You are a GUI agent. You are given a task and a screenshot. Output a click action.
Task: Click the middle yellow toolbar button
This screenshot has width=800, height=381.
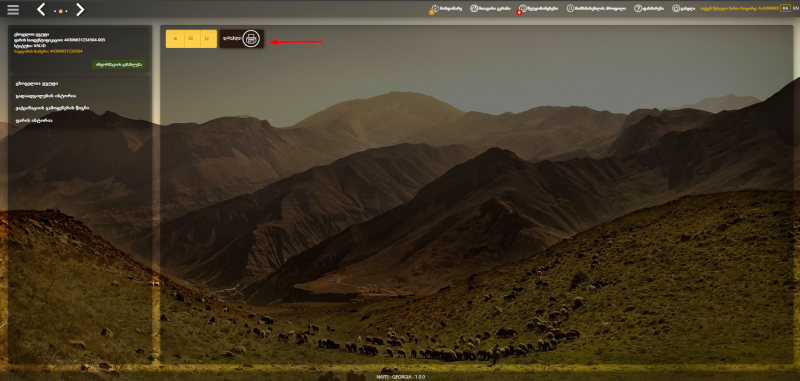pos(191,39)
